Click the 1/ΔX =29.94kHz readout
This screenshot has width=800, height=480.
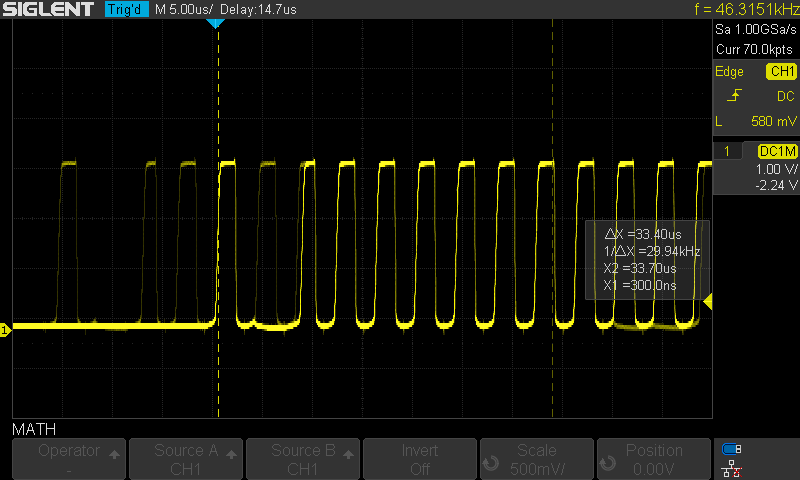click(x=652, y=251)
